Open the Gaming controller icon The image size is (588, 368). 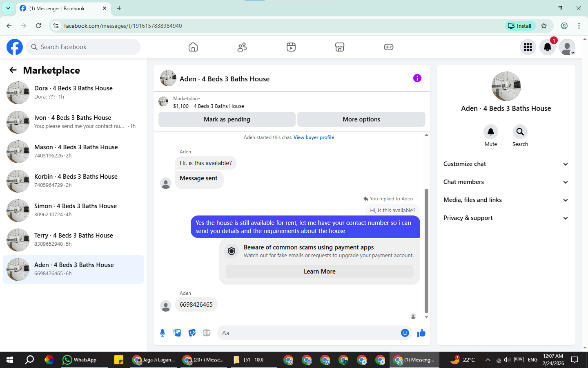pos(389,47)
